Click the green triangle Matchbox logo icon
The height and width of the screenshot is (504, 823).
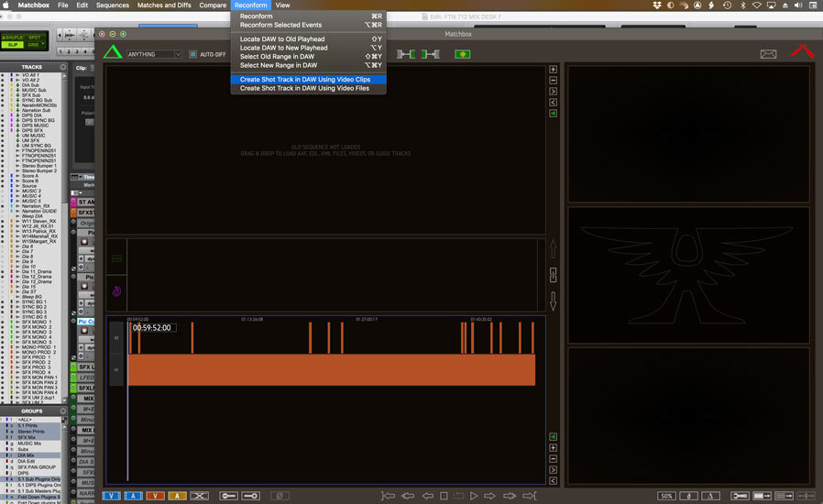(x=113, y=52)
